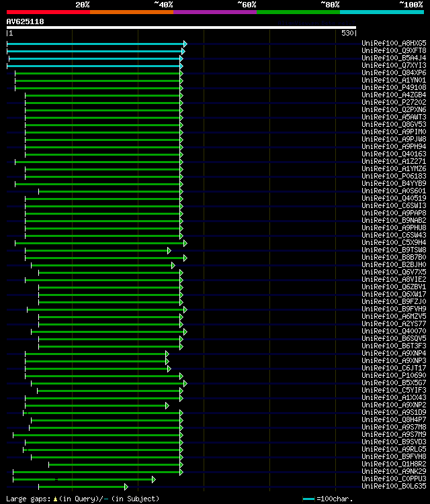Click the UniRef100_A9XNP4 label
This screenshot has width=430, height=504.
[394, 354]
